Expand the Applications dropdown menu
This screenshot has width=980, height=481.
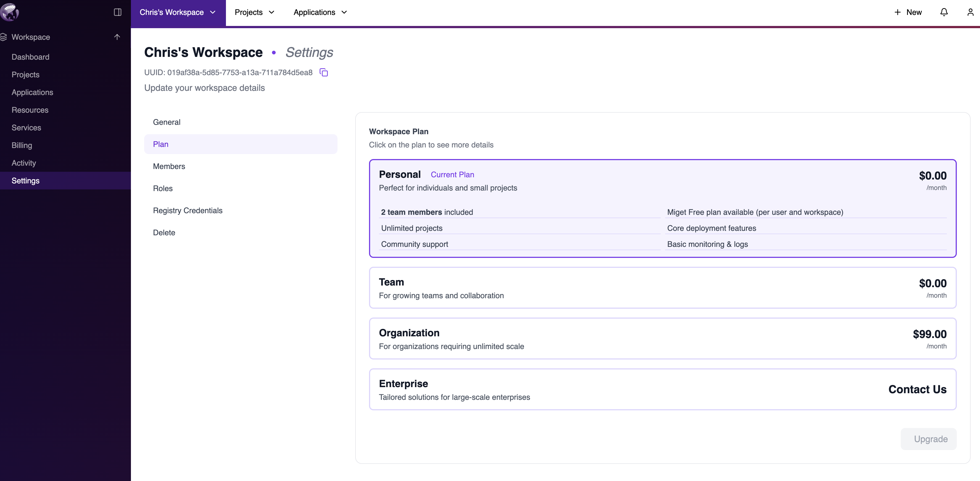[320, 12]
